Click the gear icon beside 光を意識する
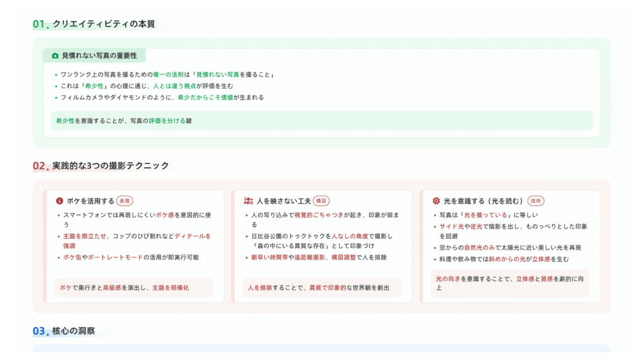Image resolution: width=644 pixels, height=362 pixels. coord(436,201)
